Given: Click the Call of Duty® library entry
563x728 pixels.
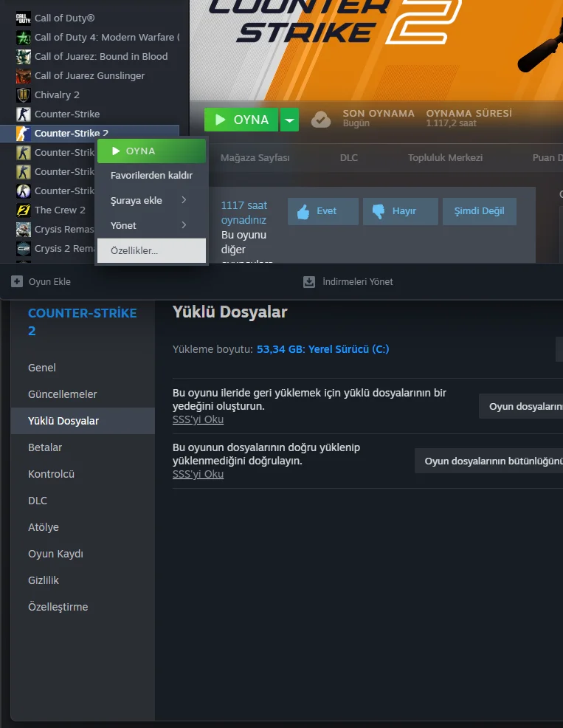Looking at the screenshot, I should 89,18.
